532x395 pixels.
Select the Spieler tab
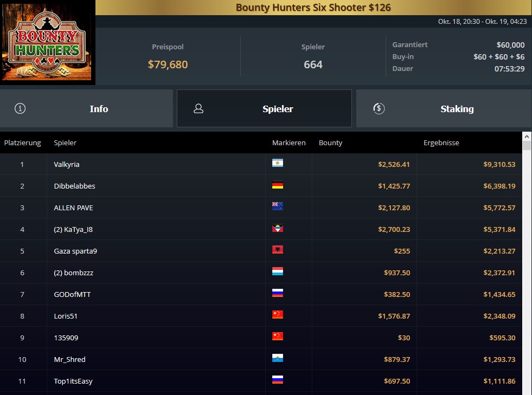coord(264,108)
